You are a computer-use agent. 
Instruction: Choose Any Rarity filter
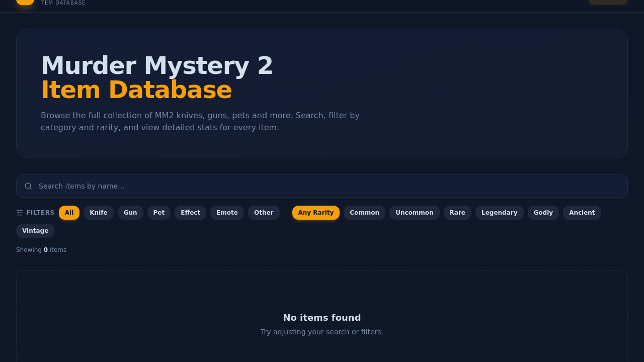tap(316, 213)
